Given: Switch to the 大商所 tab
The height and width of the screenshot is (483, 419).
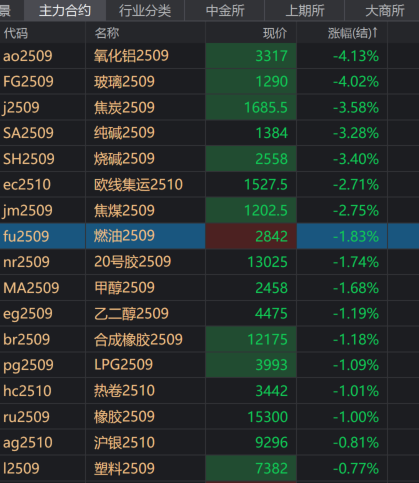Looking at the screenshot, I should tap(382, 10).
